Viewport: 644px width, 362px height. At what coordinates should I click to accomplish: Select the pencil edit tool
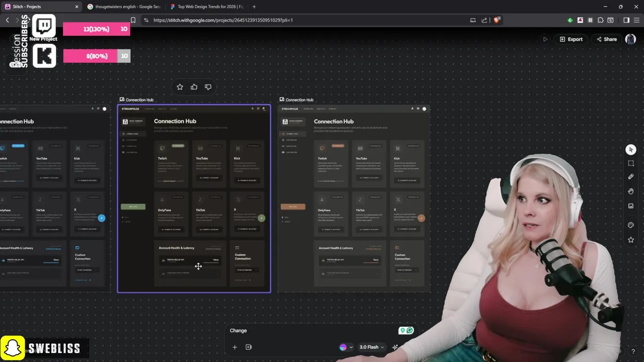click(x=631, y=177)
